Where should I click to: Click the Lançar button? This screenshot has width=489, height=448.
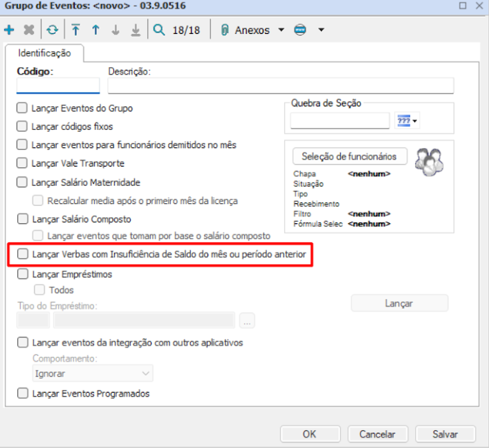pos(400,304)
